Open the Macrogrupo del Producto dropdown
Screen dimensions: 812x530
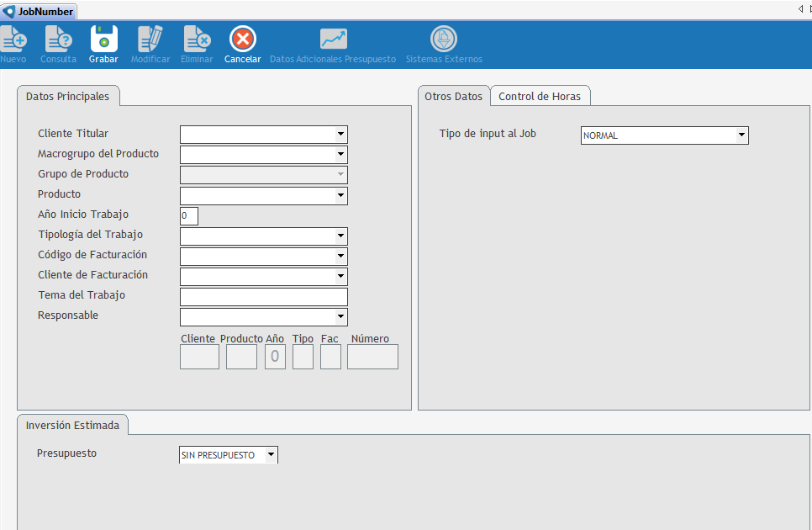pos(340,155)
